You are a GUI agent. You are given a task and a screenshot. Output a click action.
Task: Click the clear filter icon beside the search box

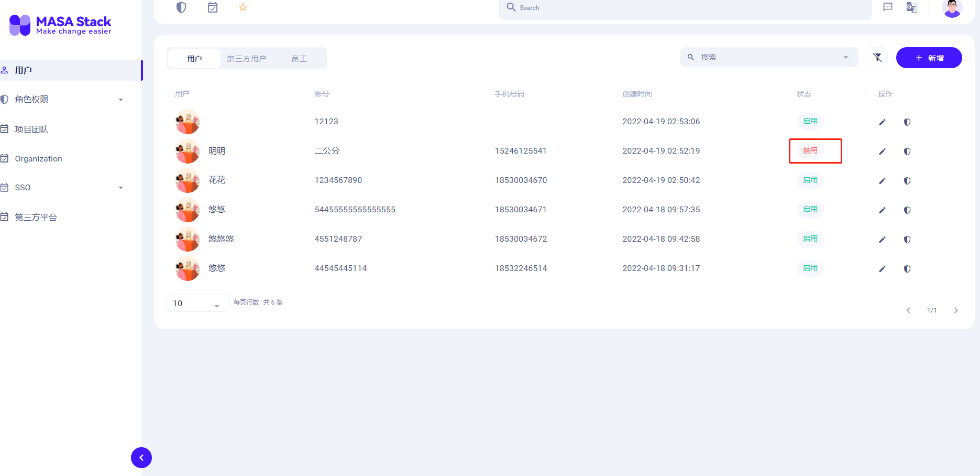click(877, 58)
